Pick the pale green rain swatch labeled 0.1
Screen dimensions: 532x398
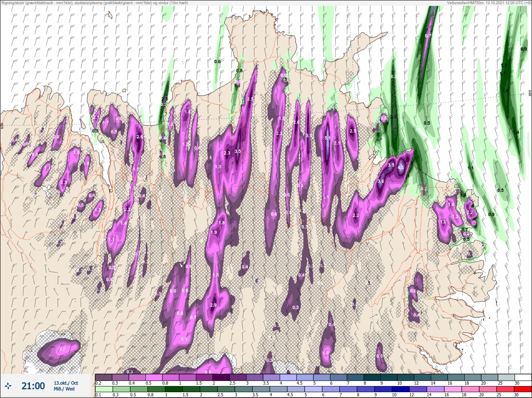tap(103, 389)
